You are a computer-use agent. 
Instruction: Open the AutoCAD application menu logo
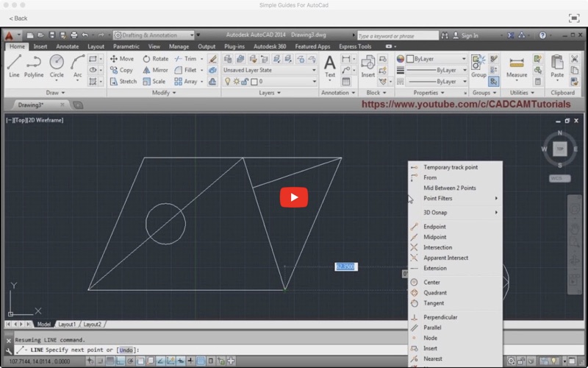point(9,35)
